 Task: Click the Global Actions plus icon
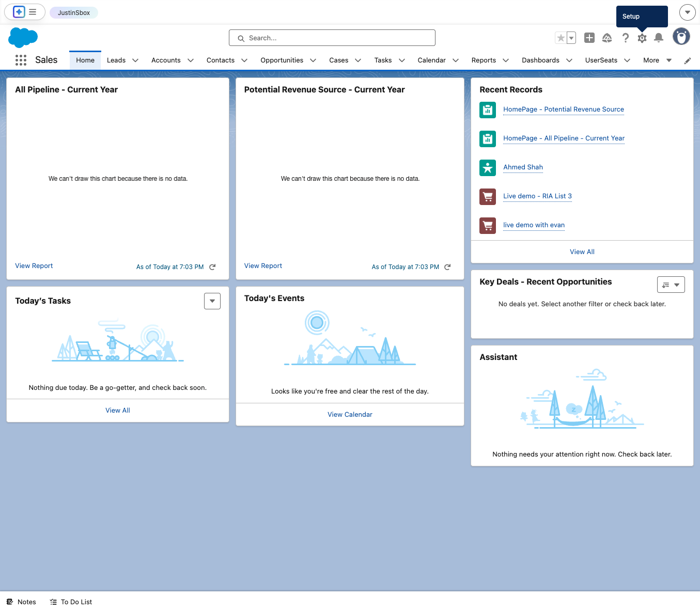tap(589, 38)
